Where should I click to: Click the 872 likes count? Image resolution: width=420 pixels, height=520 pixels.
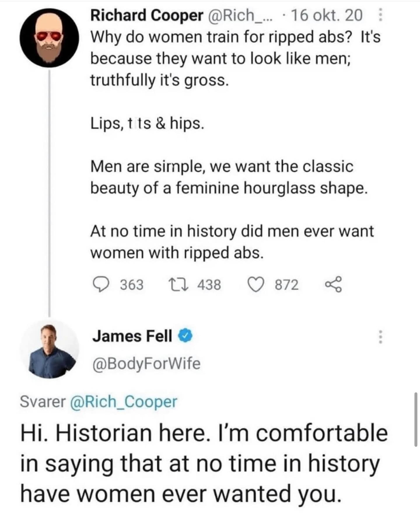point(287,285)
